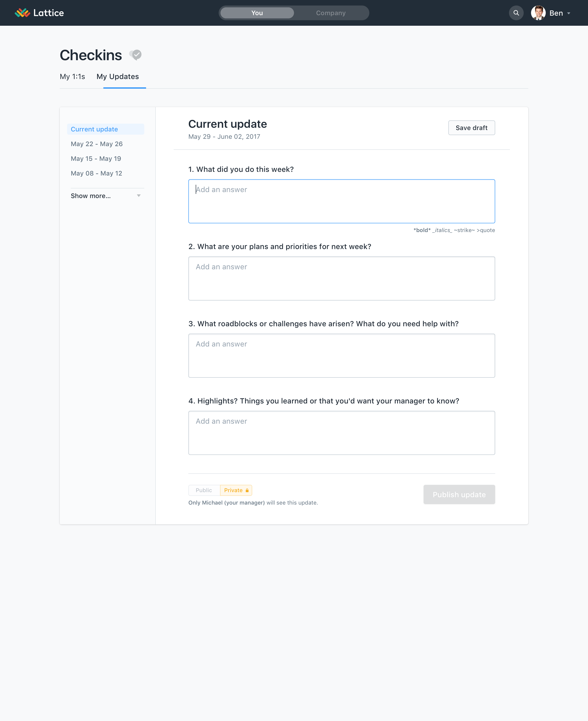Image resolution: width=588 pixels, height=721 pixels.
Task: Open the May 22 - May 26 update
Action: 96,144
